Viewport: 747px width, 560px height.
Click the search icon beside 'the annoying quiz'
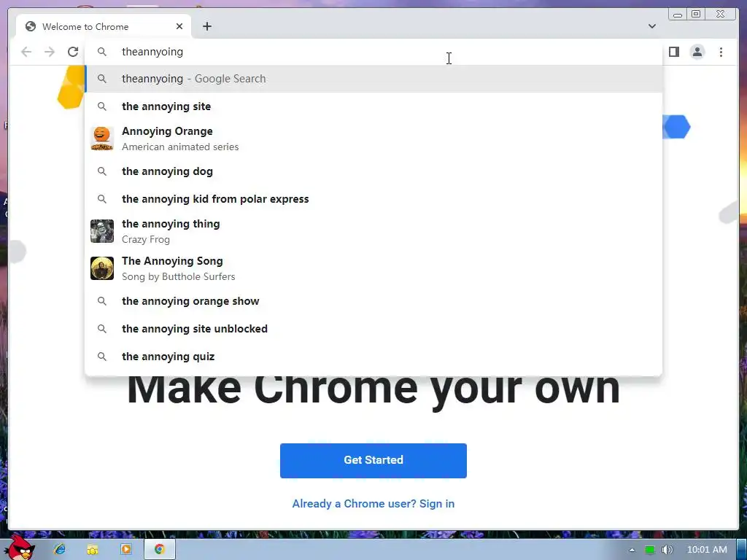pos(102,356)
